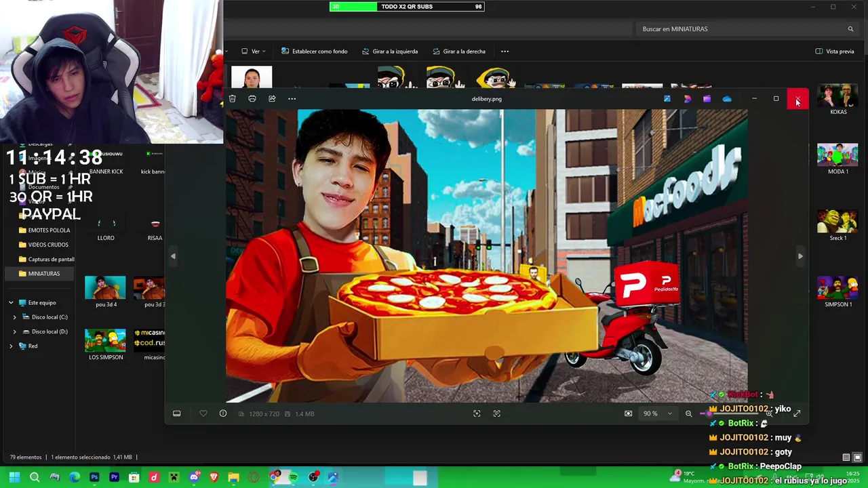Print the image from Photos toolbar
This screenshot has height=488, width=868.
pyautogui.click(x=252, y=99)
